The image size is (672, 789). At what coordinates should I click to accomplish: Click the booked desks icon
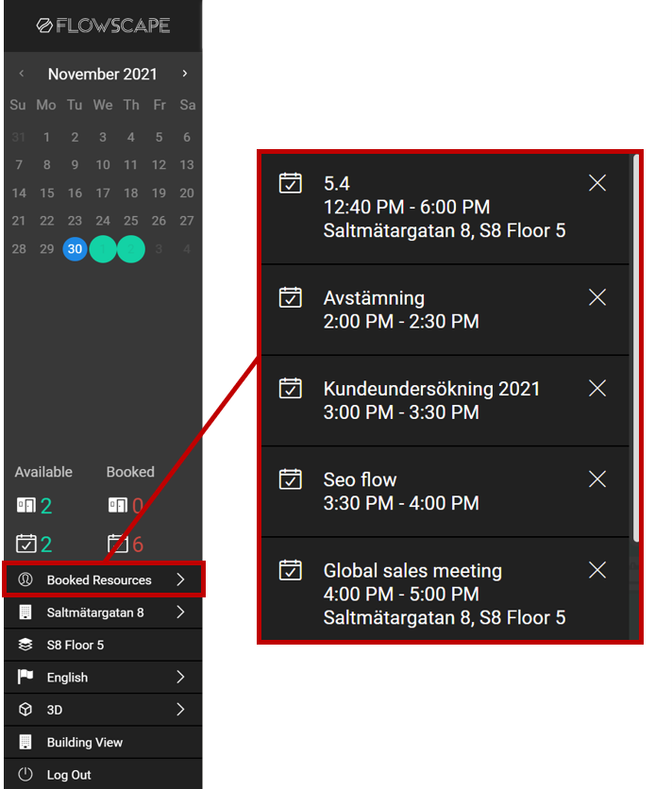tap(118, 505)
